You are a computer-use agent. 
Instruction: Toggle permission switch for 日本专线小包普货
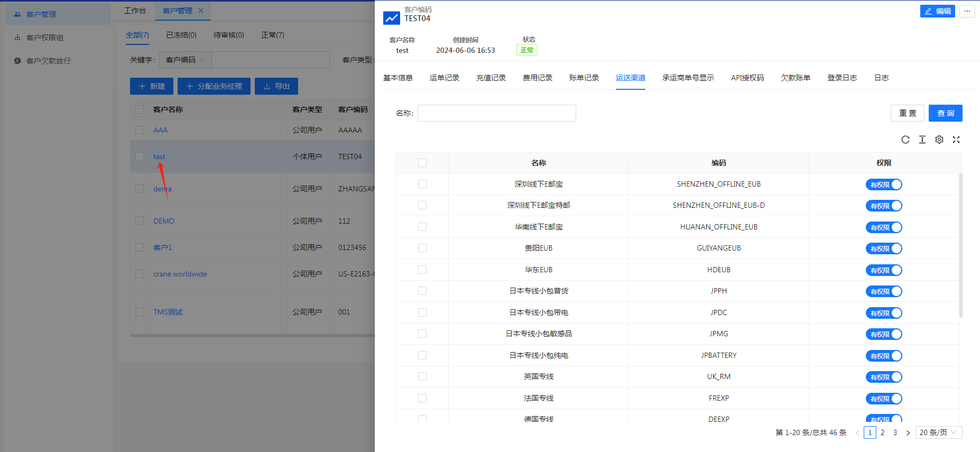point(884,291)
